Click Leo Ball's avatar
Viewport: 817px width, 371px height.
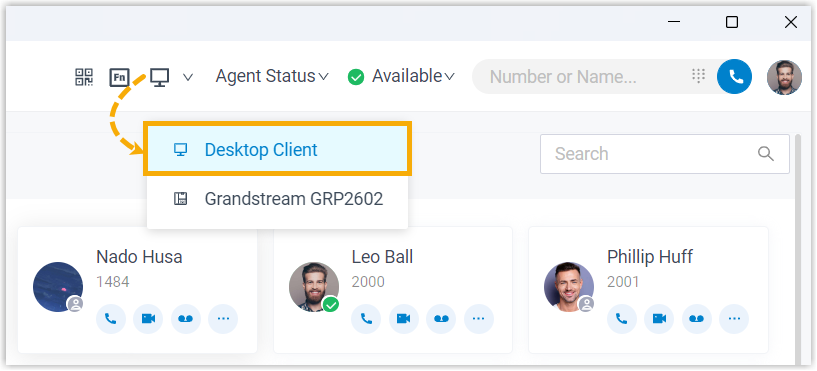pyautogui.click(x=314, y=287)
